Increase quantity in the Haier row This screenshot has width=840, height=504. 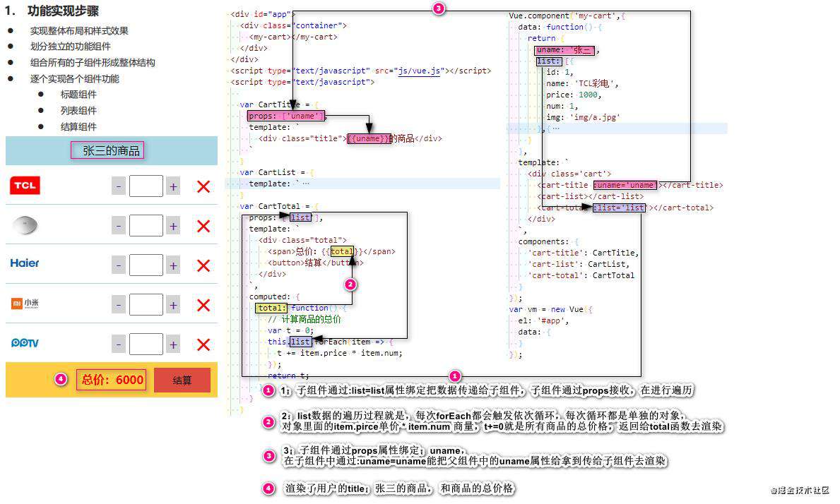173,266
